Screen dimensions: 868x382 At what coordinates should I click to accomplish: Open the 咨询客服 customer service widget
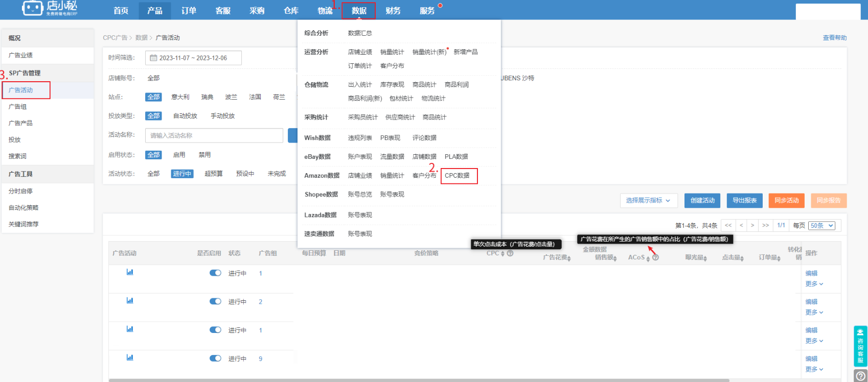860,346
